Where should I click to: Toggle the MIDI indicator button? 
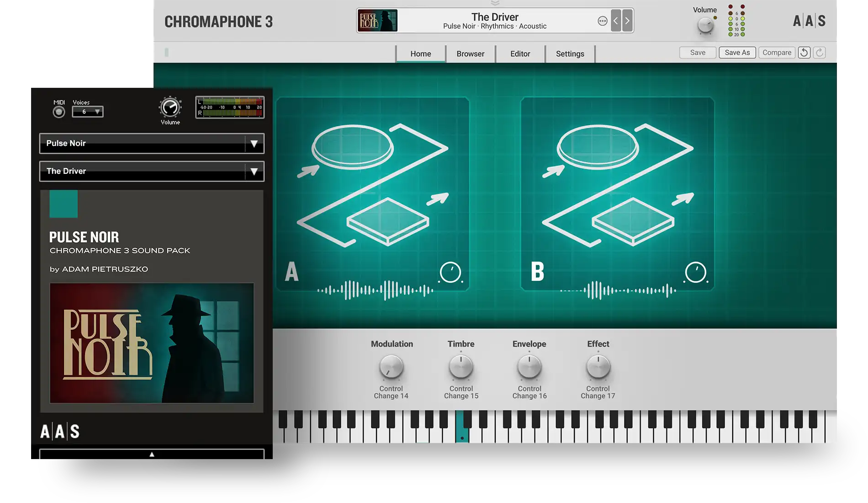point(59,112)
